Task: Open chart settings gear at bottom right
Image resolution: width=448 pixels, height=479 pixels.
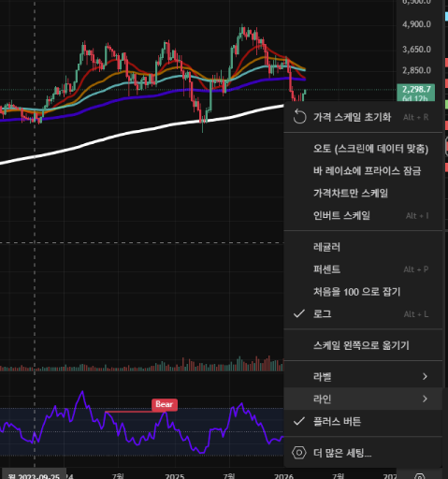Action: click(419, 476)
